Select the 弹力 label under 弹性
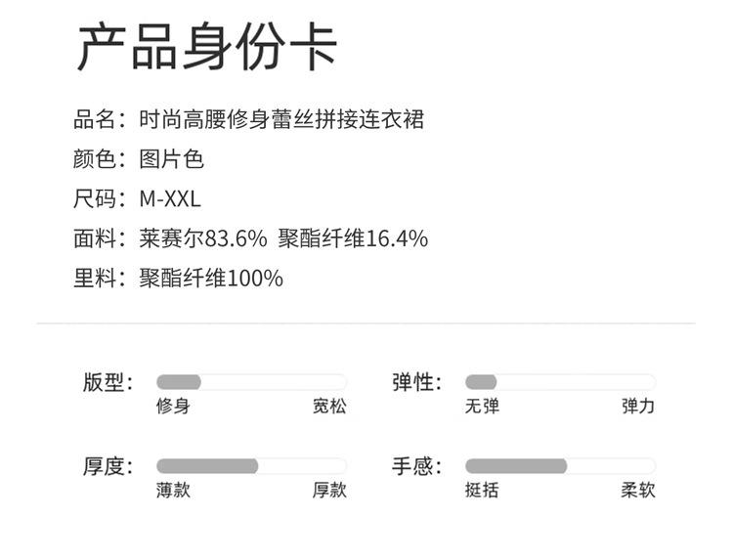Image resolution: width=733 pixels, height=560 pixels. tap(638, 406)
